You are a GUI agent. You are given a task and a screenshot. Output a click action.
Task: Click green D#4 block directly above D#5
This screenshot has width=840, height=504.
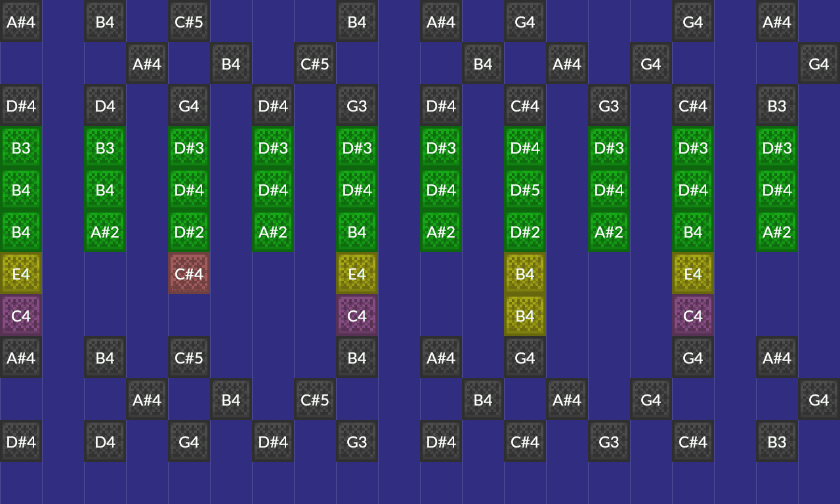click(525, 148)
